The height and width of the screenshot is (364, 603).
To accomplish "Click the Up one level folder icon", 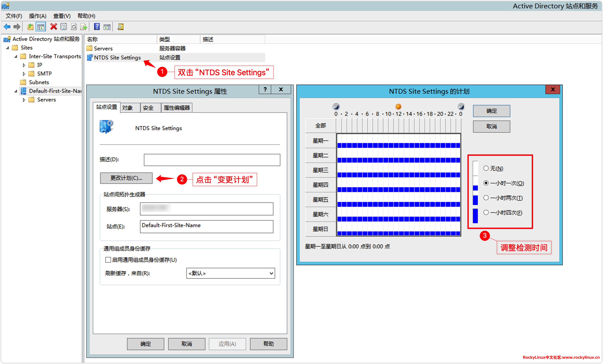I will [x=30, y=26].
